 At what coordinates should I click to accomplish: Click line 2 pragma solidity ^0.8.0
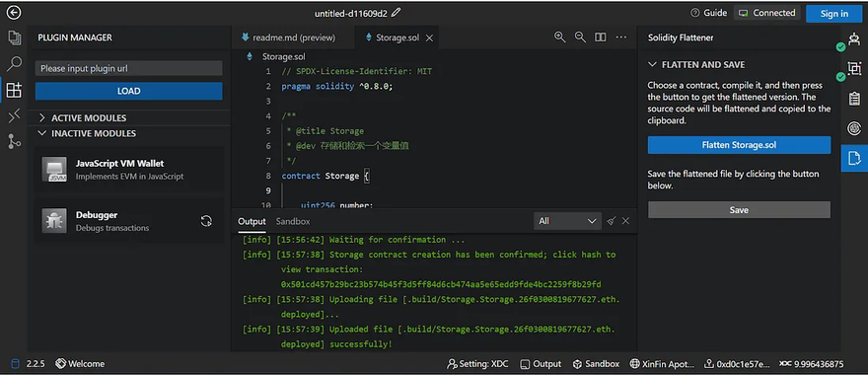(336, 87)
